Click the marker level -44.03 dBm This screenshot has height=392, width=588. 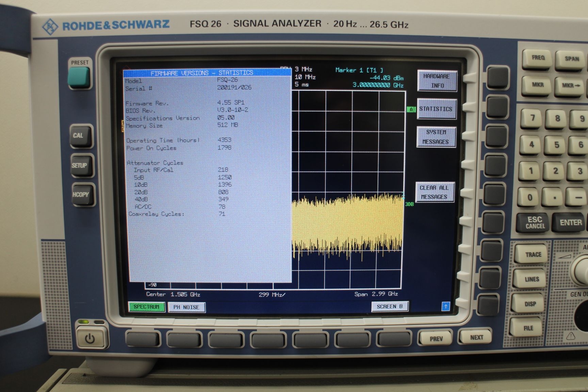(387, 78)
